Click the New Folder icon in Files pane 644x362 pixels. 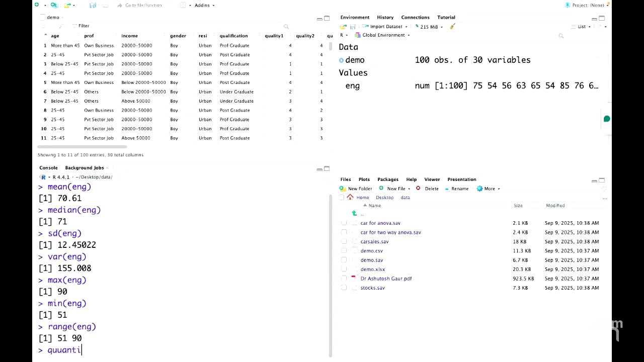pyautogui.click(x=343, y=189)
